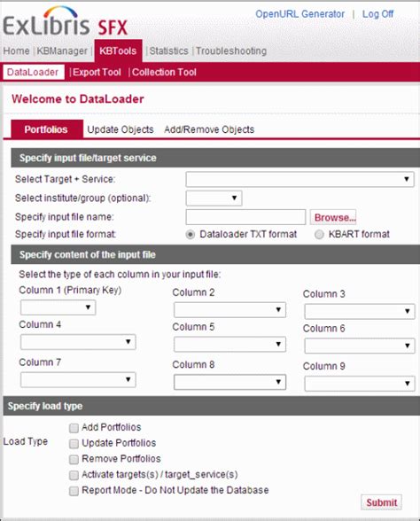420x521 pixels.
Task: Open the Column 1 (Primary Key) dropdown
Action: 58,307
